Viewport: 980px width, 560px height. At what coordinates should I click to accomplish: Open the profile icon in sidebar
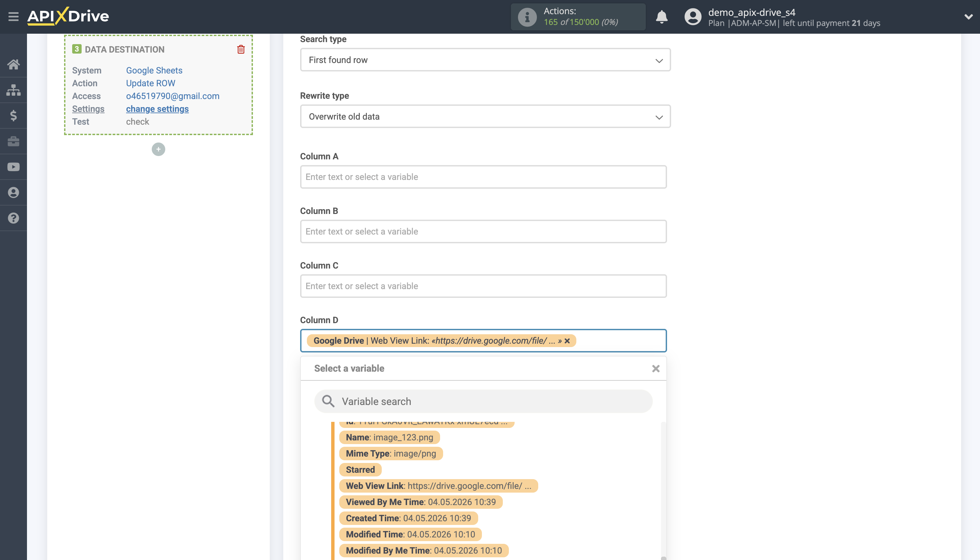[13, 192]
